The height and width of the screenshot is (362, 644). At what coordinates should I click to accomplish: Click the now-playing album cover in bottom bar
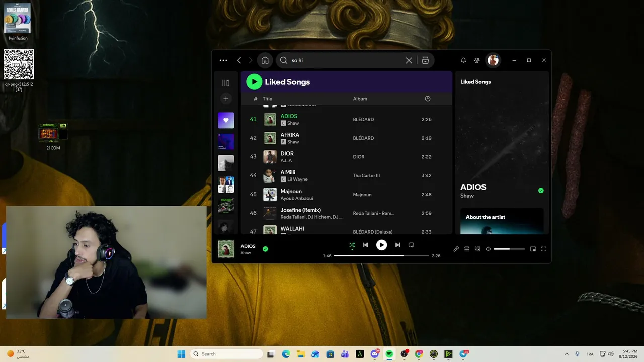pyautogui.click(x=226, y=249)
